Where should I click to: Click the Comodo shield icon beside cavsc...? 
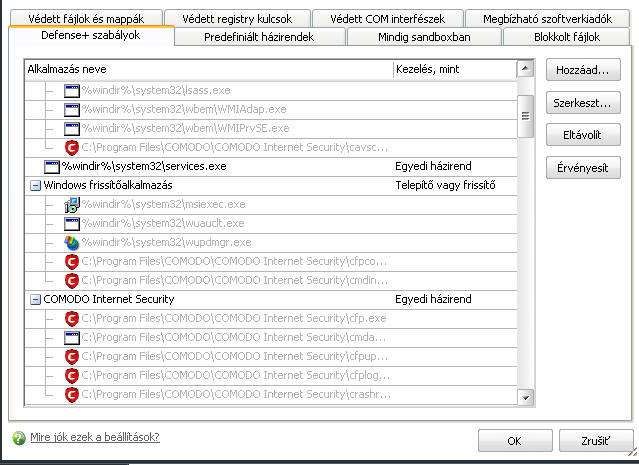pos(72,148)
